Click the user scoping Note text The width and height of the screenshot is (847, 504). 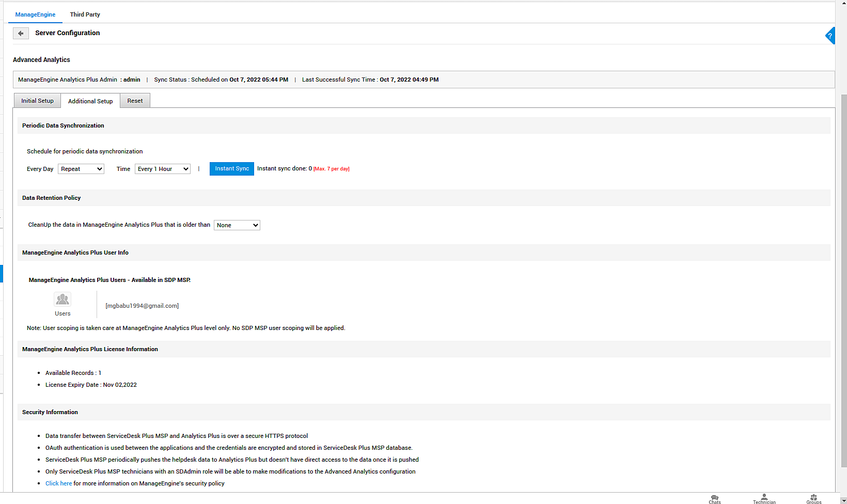click(x=186, y=328)
